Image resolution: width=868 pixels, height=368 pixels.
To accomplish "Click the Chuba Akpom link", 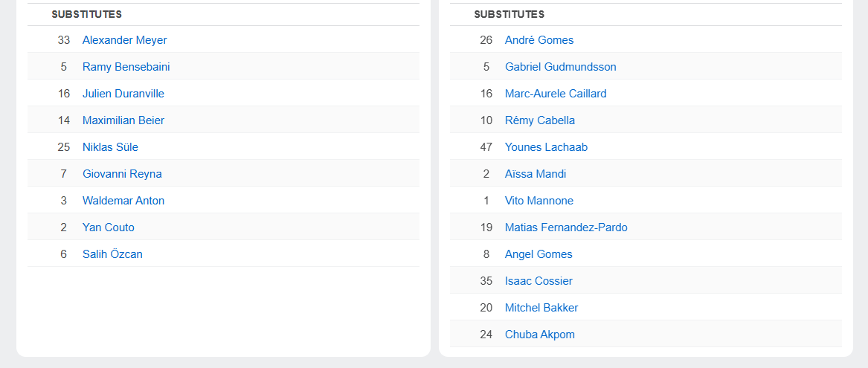I will coord(539,335).
